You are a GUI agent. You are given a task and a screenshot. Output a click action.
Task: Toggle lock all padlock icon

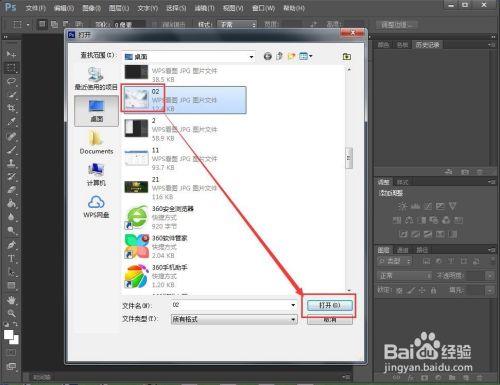[433, 291]
